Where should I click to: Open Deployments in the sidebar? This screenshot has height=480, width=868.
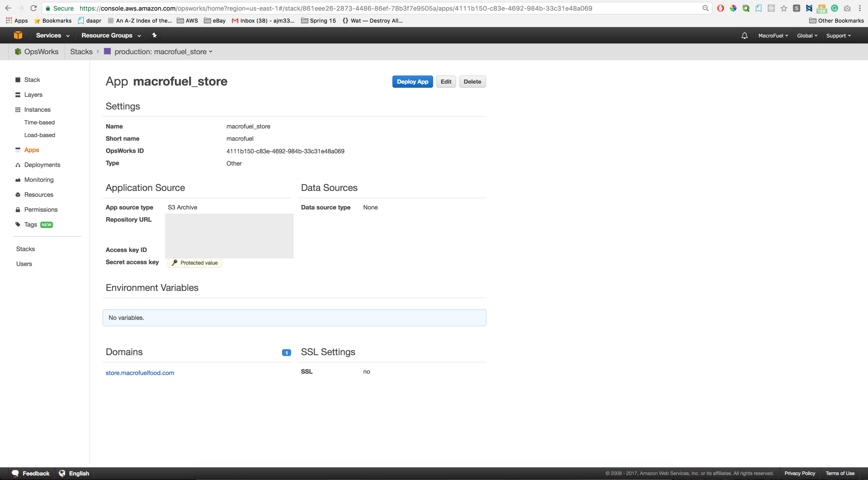42,165
